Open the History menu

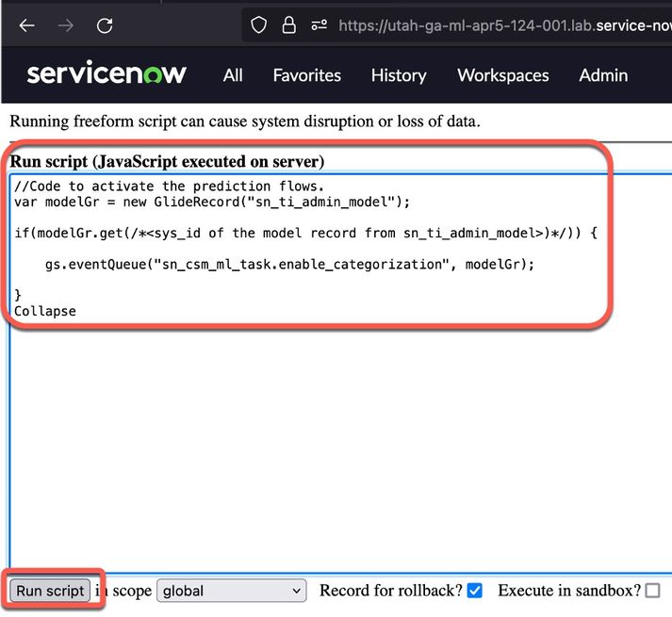tap(399, 75)
